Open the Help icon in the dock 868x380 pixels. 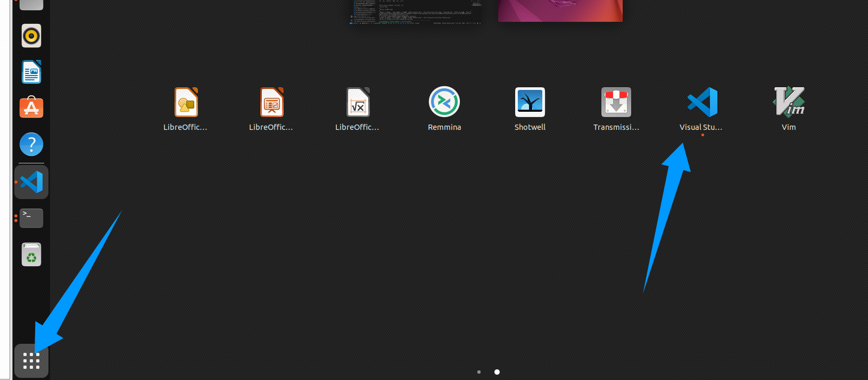pyautogui.click(x=31, y=144)
